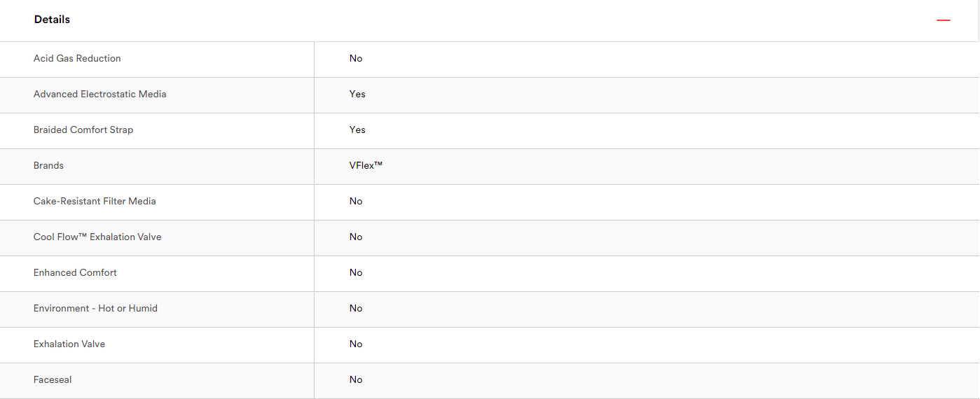Select the Cool Flow™ Exhalation Valve label
Image resolution: width=980 pixels, height=399 pixels.
(97, 237)
